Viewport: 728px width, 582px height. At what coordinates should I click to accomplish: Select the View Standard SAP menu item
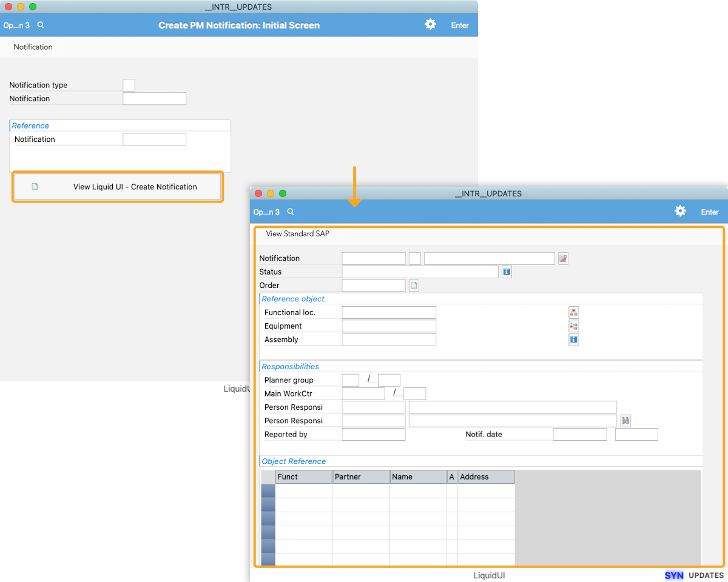(x=297, y=233)
